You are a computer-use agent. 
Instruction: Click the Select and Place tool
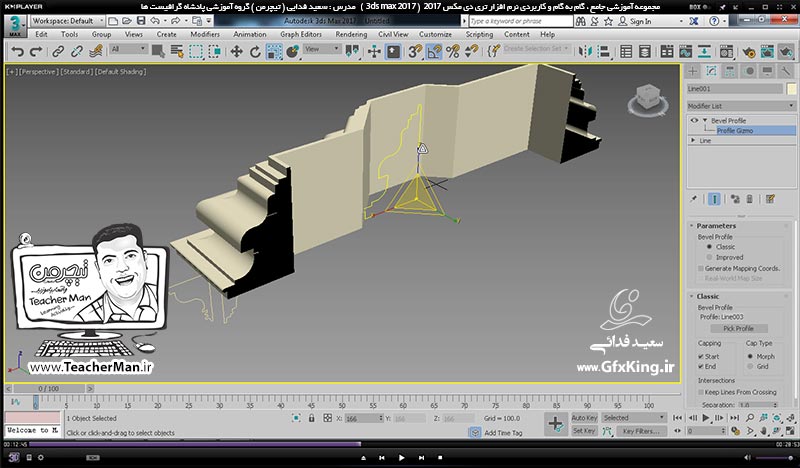point(292,52)
